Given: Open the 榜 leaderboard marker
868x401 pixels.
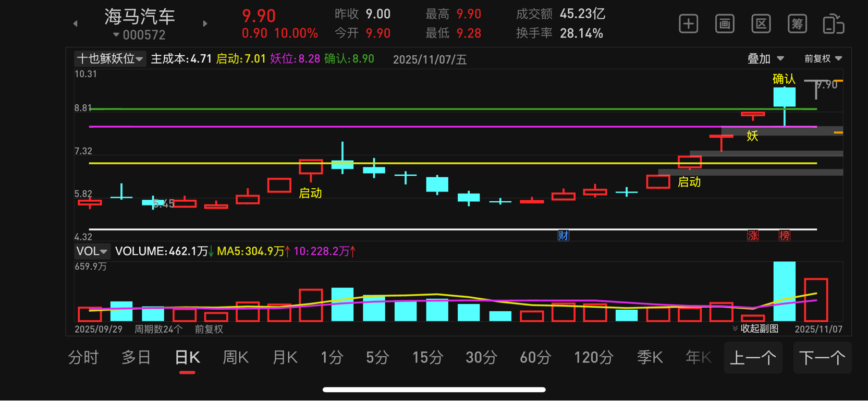Looking at the screenshot, I should point(784,235).
